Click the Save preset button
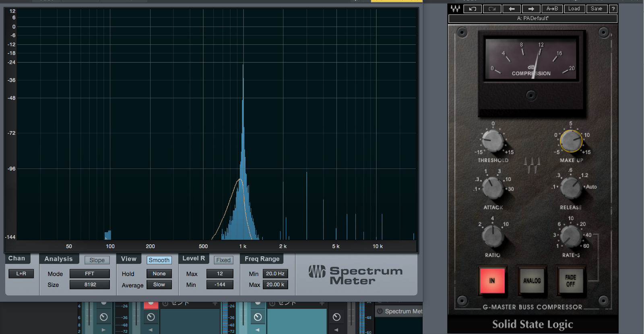Image resolution: width=644 pixels, height=334 pixels. coord(597,9)
